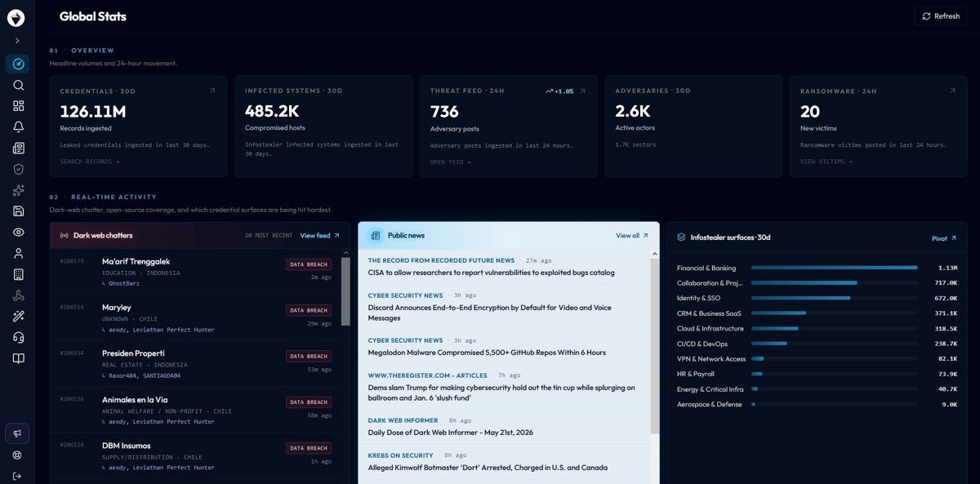
Task: Click HR & Payroll label
Action: pos(696,374)
